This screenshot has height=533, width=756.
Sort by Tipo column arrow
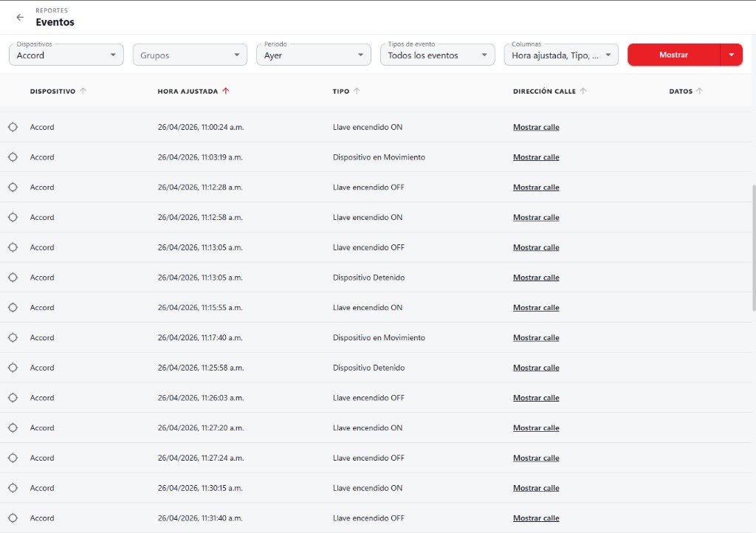click(357, 91)
